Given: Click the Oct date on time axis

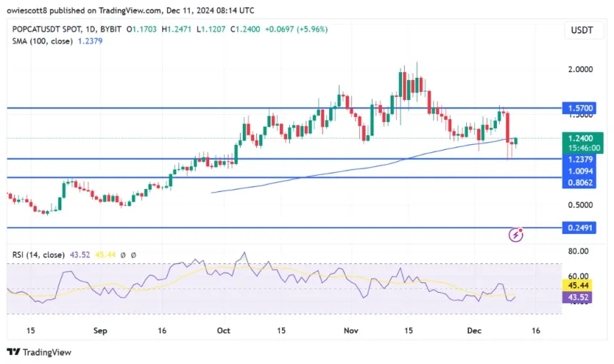Looking at the screenshot, I should tap(223, 331).
